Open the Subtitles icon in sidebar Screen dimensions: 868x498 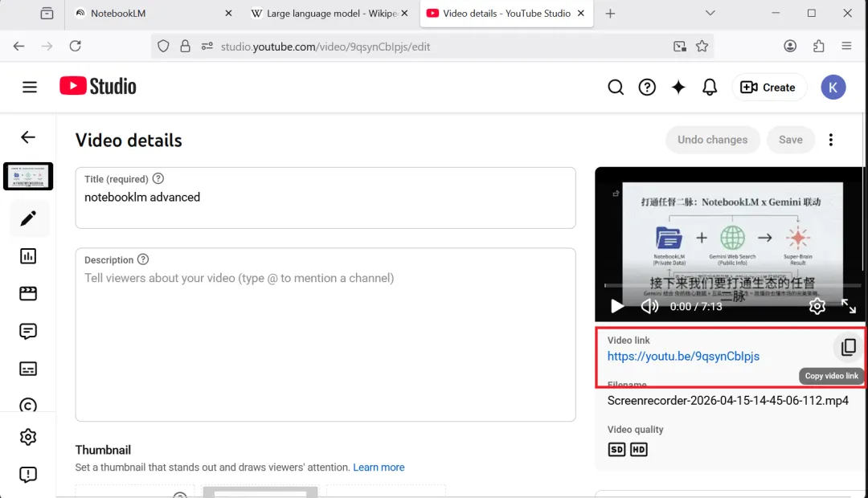click(28, 369)
